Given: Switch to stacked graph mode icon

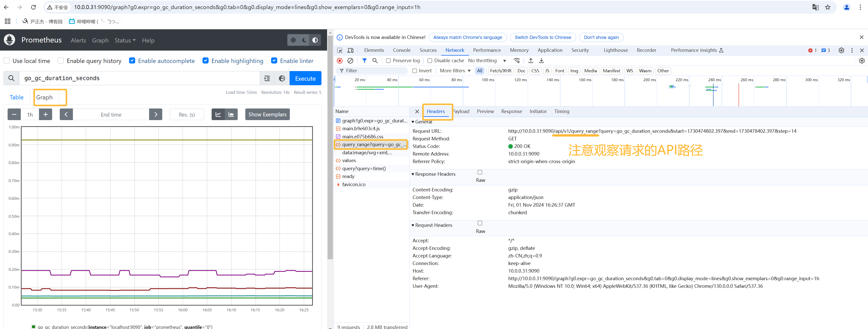Looking at the screenshot, I should coord(231,115).
